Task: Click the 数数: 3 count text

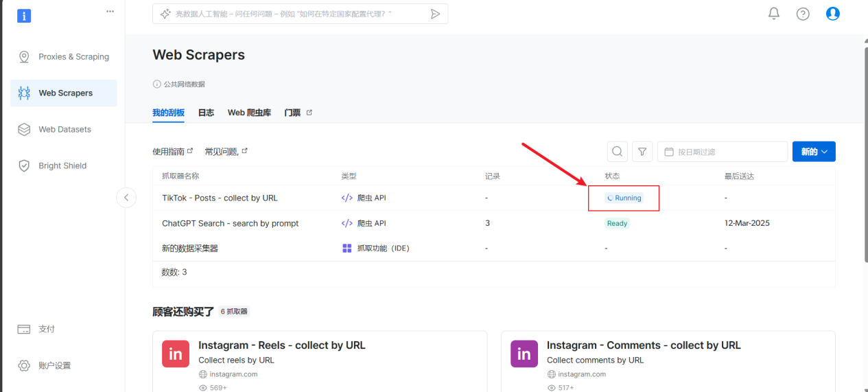Action: [174, 272]
